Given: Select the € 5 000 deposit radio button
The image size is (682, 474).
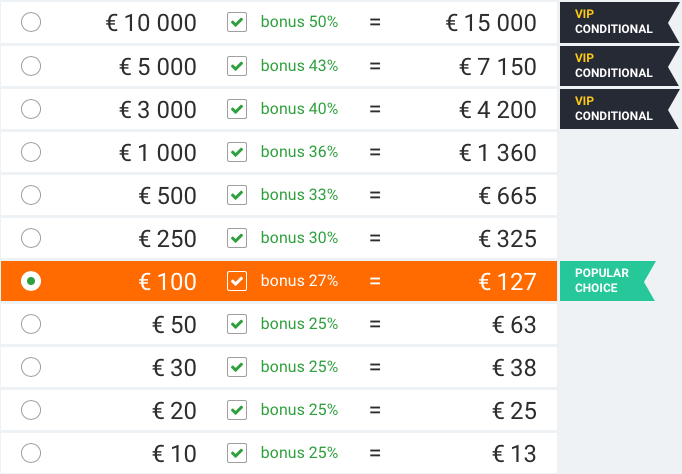Looking at the screenshot, I should [x=31, y=66].
